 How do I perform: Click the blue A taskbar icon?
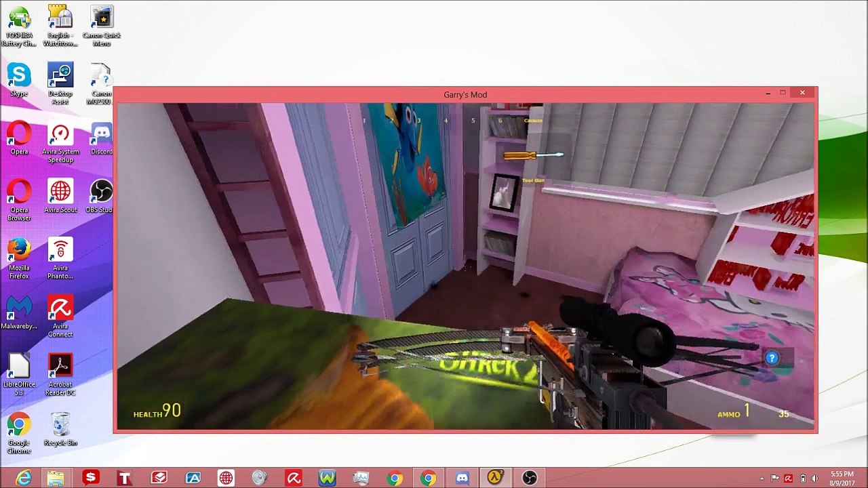(x=193, y=478)
